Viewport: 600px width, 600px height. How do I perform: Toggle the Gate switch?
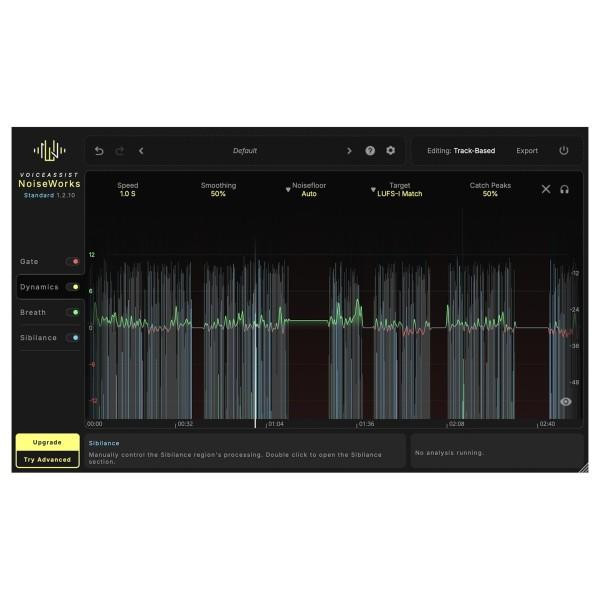(72, 261)
